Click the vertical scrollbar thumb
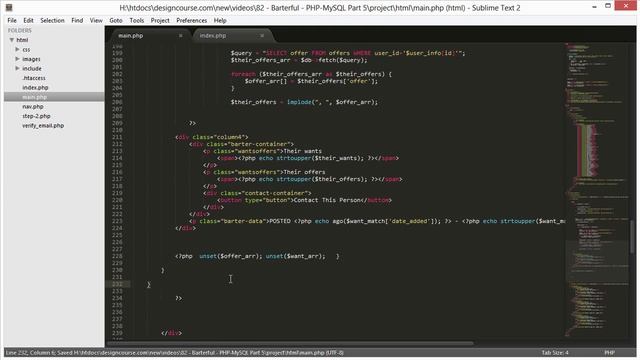The width and height of the screenshot is (640, 360). pyautogui.click(x=633, y=237)
